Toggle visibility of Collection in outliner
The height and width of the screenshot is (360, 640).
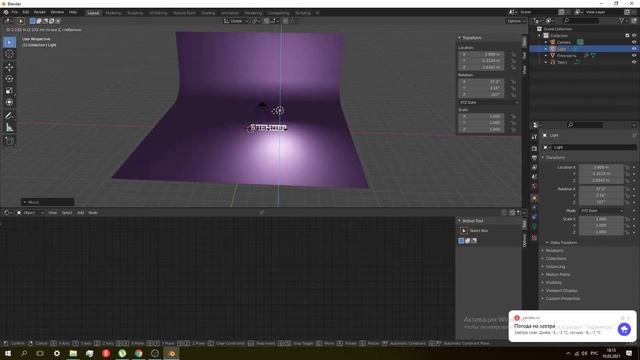pos(634,36)
